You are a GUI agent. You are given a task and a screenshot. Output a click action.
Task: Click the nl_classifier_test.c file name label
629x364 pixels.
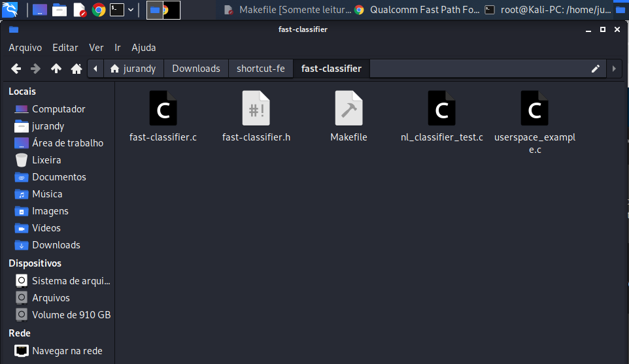tap(441, 137)
